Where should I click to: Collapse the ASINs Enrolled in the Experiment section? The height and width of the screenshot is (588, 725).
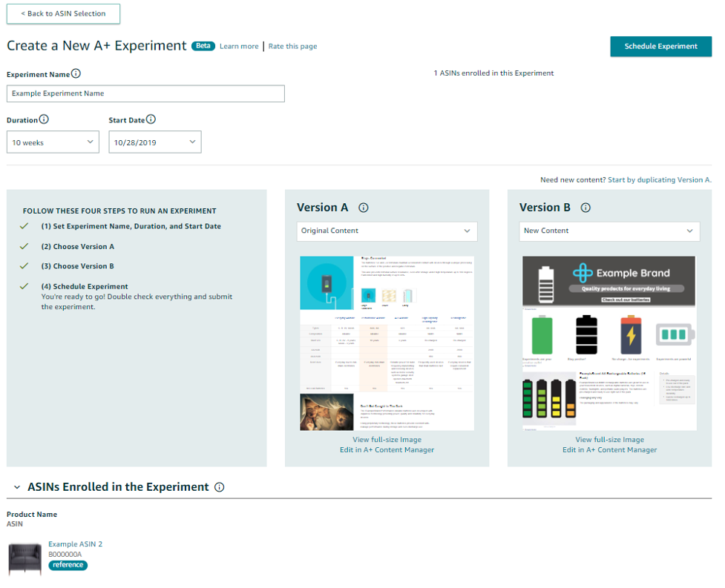point(17,487)
